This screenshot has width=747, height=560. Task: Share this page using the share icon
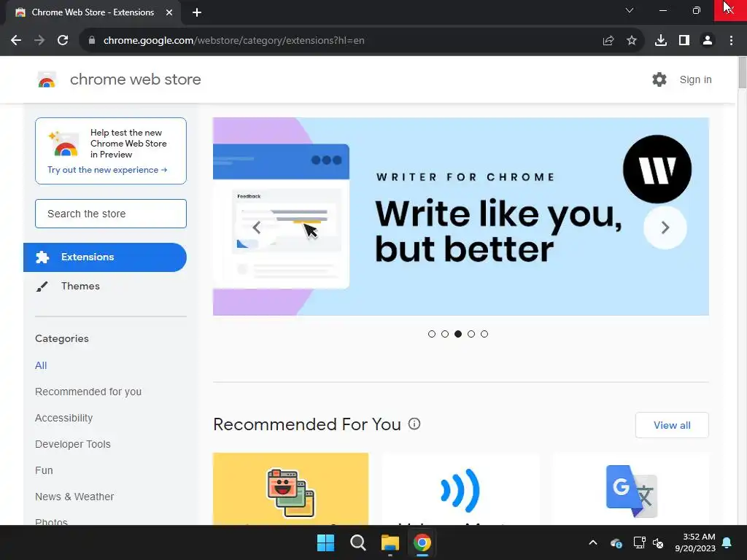(608, 41)
